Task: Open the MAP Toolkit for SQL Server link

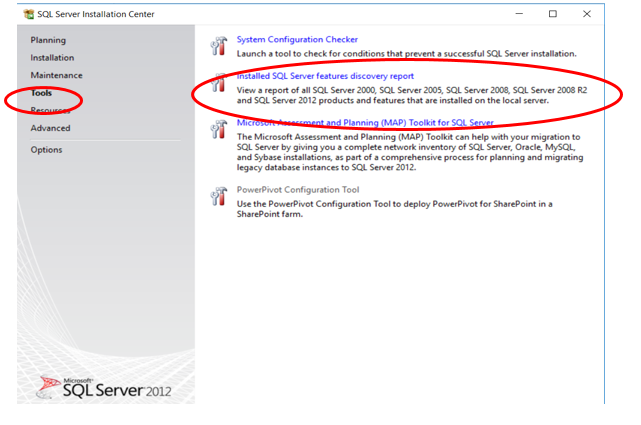Action: [x=365, y=123]
